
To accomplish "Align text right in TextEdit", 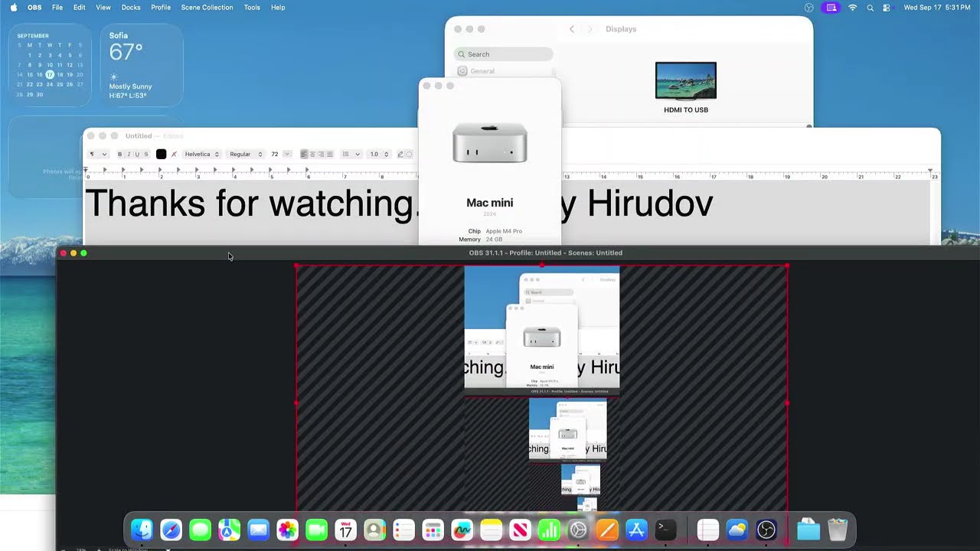I will pos(321,155).
